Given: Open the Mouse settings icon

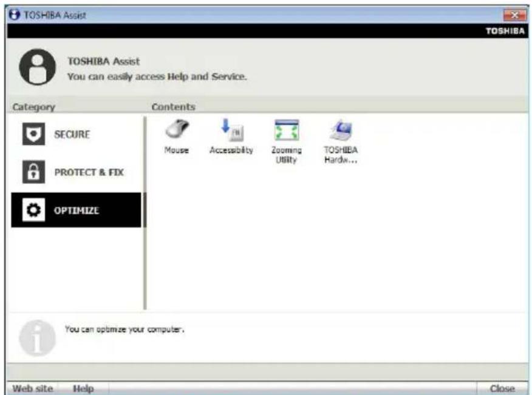Looking at the screenshot, I should coord(177,137).
